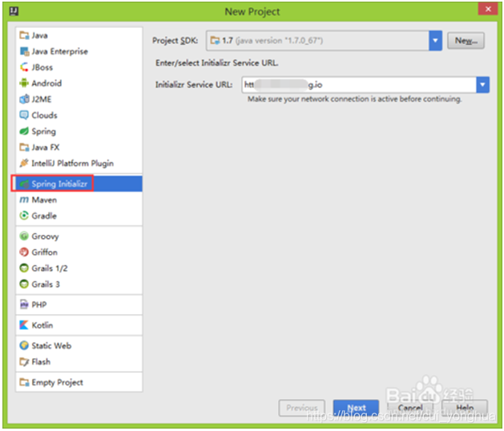This screenshot has width=504, height=431.
Task: Click the Spring leaf icon
Action: (24, 131)
